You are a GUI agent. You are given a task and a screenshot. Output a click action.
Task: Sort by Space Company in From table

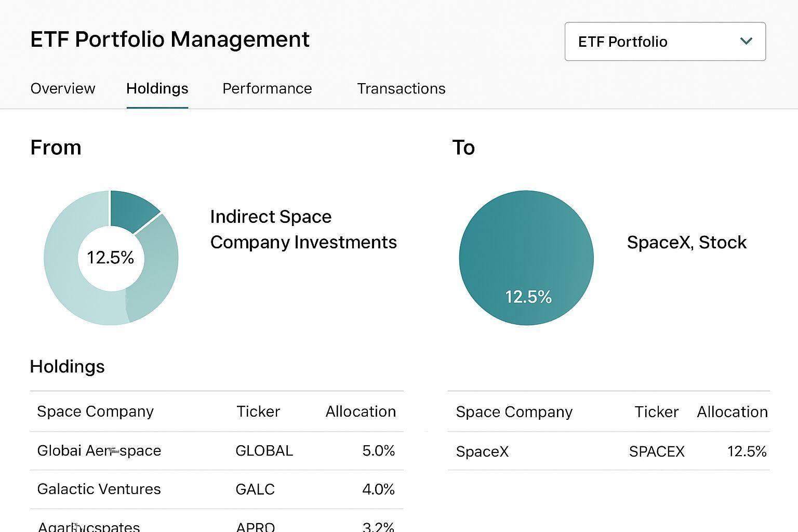[x=95, y=411]
